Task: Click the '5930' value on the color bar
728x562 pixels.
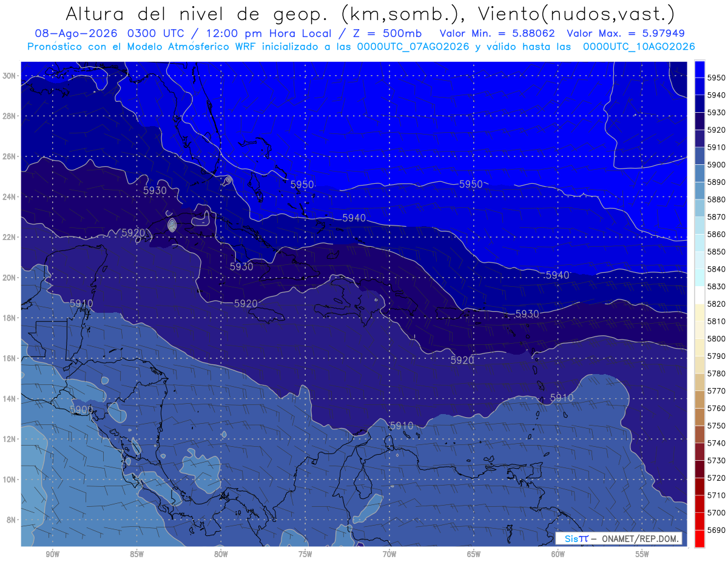Action: coord(718,112)
